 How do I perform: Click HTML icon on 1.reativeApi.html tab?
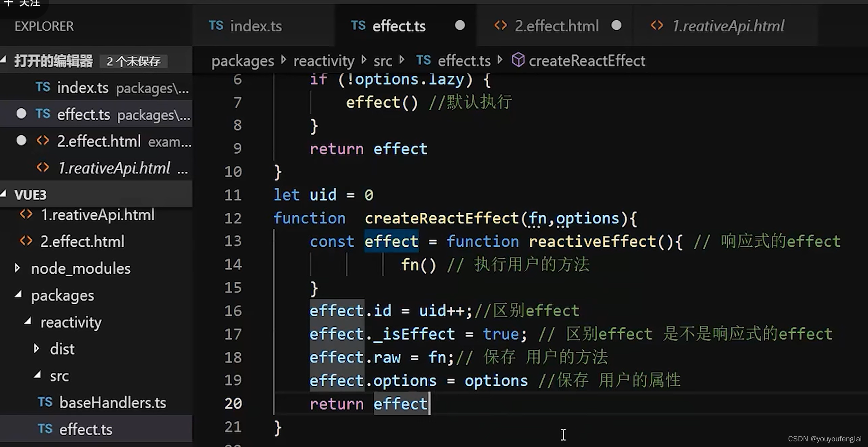[657, 26]
